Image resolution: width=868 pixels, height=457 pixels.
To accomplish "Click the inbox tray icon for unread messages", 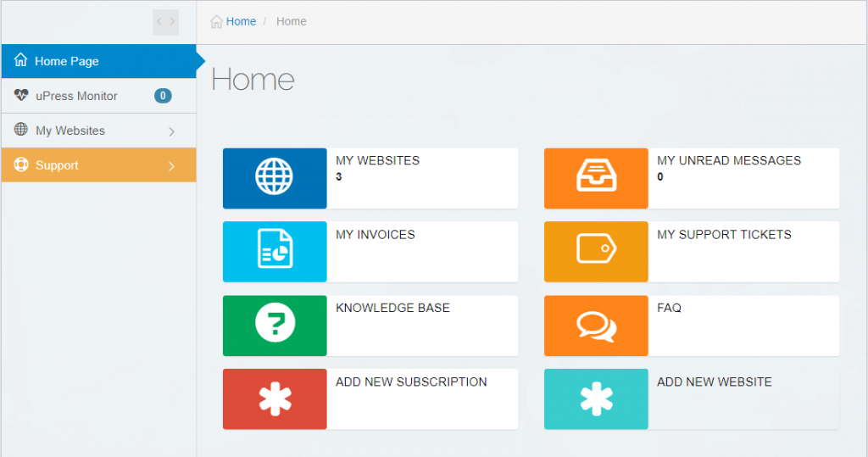I will click(596, 176).
